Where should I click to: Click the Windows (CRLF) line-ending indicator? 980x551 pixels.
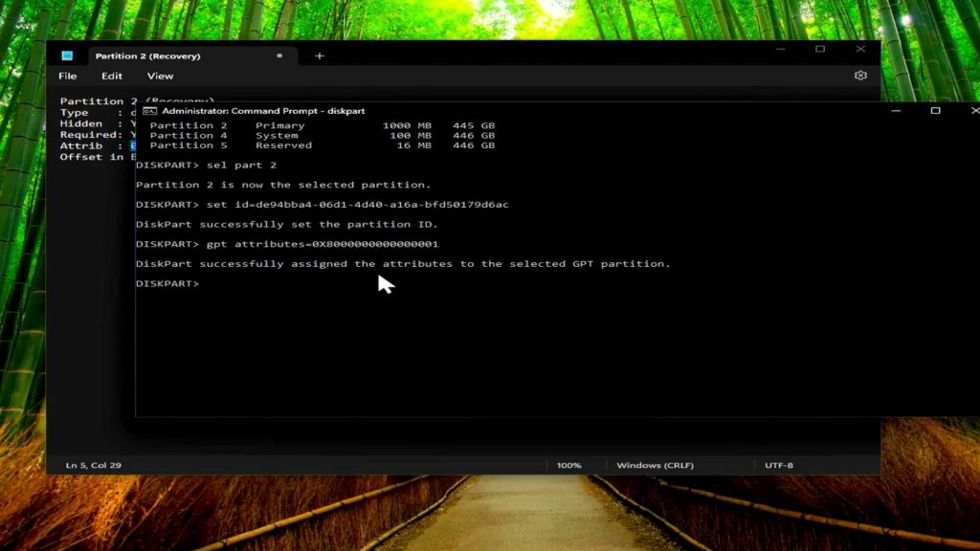(x=656, y=465)
